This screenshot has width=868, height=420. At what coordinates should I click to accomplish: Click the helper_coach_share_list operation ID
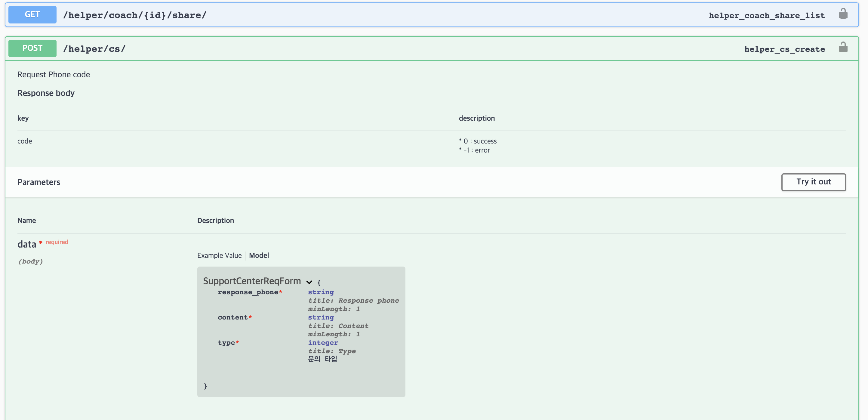click(767, 16)
